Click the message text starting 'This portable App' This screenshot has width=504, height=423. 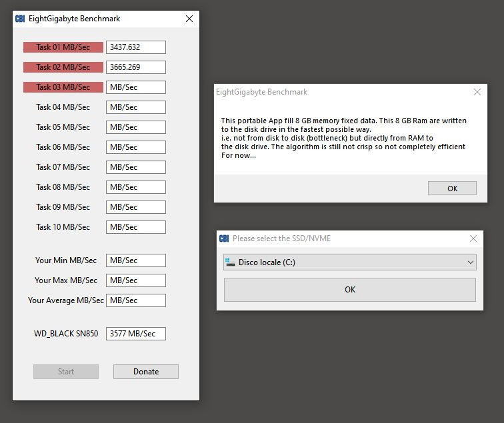[343, 138]
